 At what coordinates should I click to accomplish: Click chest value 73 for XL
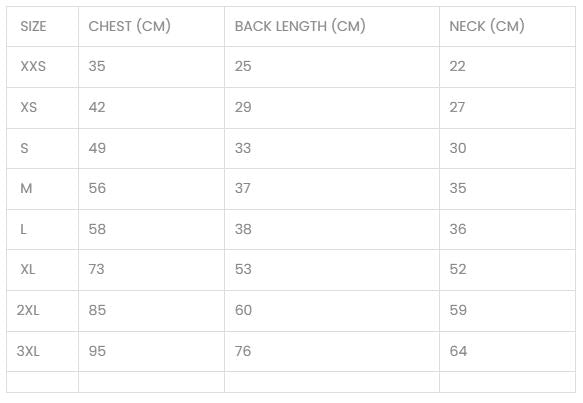click(97, 269)
